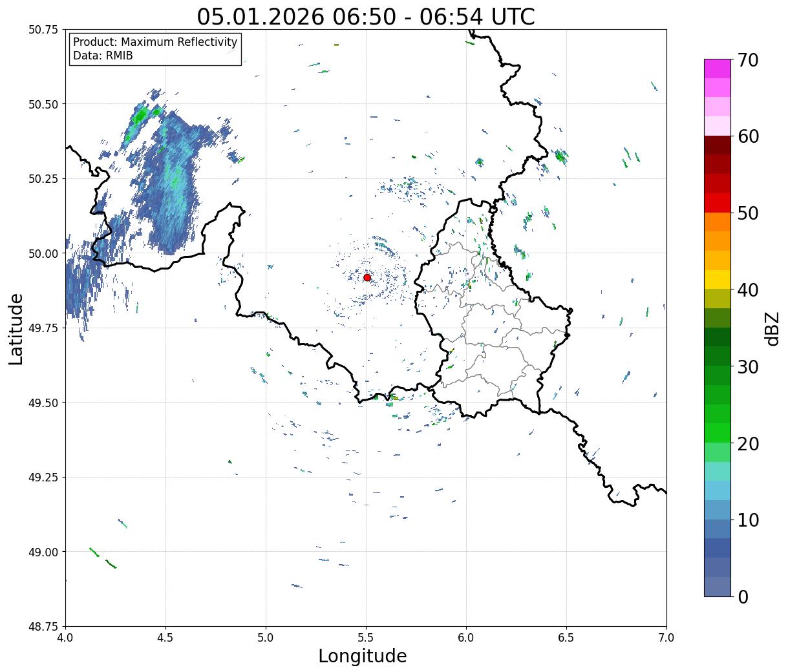788x672 pixels.
Task: Click the 'Latitude' axis label
Action: pos(16,328)
